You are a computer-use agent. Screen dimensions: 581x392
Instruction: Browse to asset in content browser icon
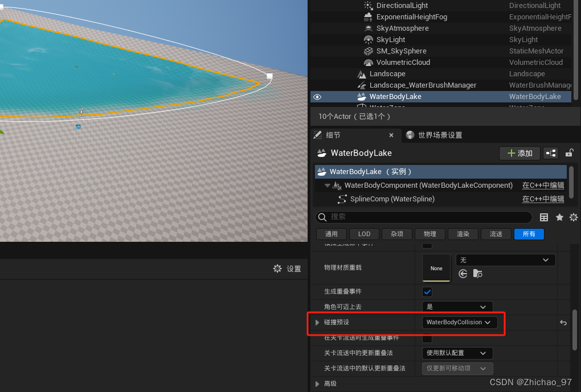pyautogui.click(x=478, y=274)
